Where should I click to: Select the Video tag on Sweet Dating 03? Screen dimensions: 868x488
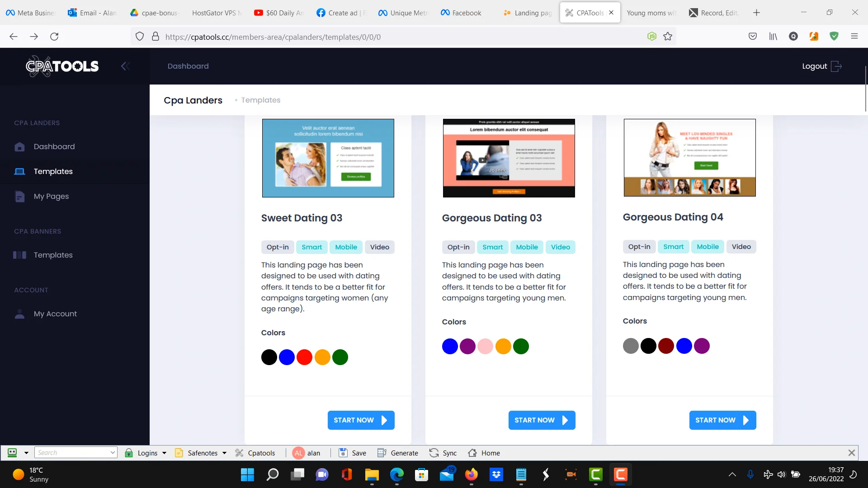tap(379, 247)
